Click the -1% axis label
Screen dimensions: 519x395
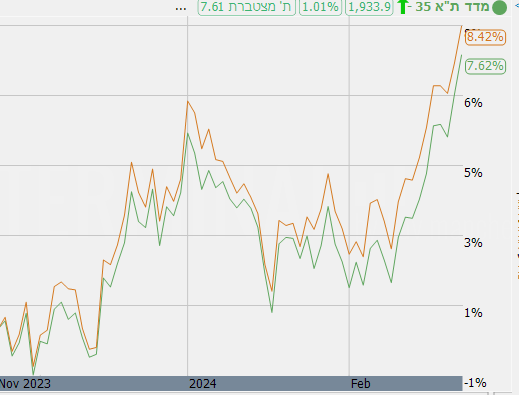(475, 383)
